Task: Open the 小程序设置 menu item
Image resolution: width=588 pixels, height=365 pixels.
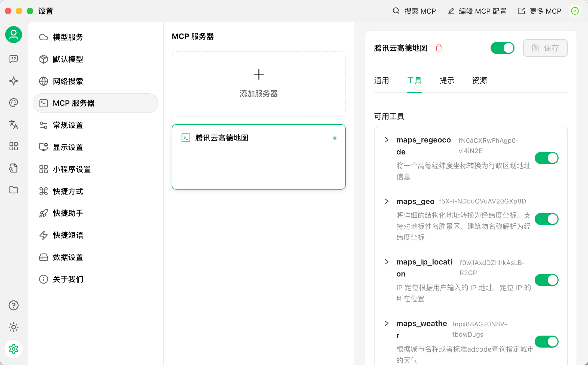Action: (x=95, y=169)
